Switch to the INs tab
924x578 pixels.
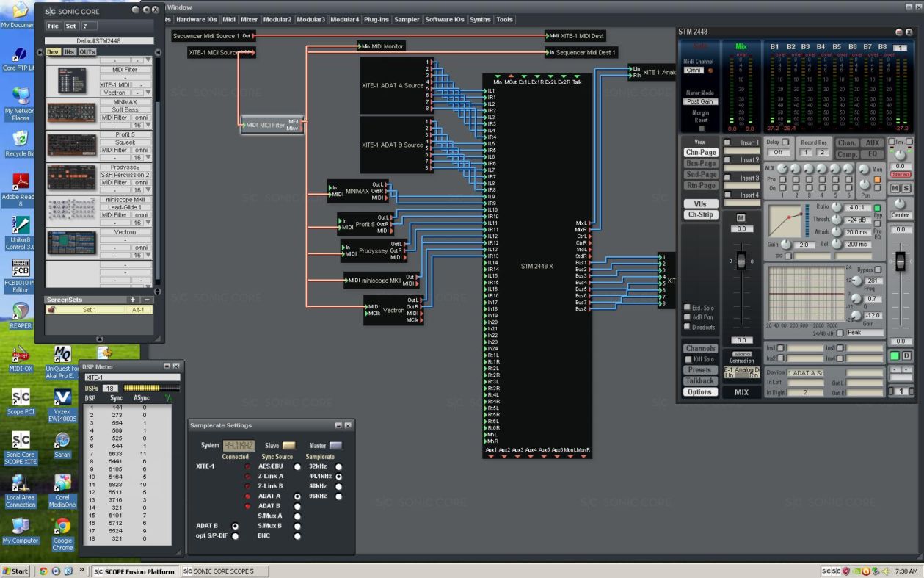tap(70, 52)
